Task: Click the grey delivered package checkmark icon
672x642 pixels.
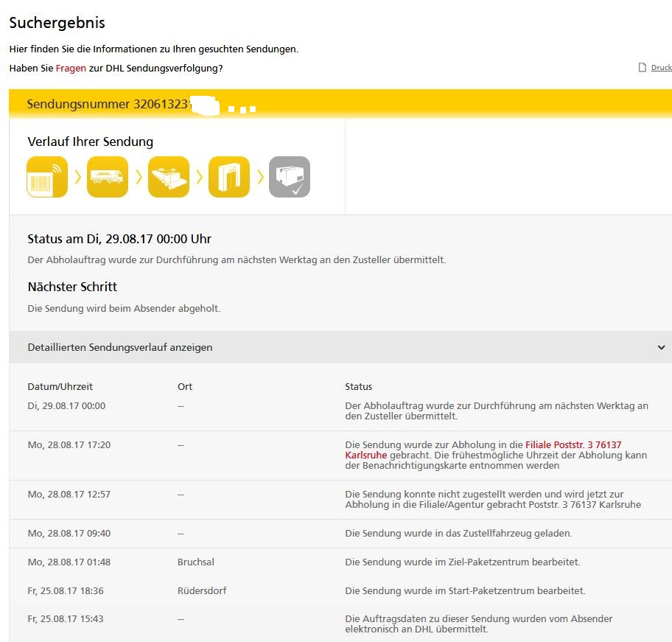Action: tap(290, 177)
